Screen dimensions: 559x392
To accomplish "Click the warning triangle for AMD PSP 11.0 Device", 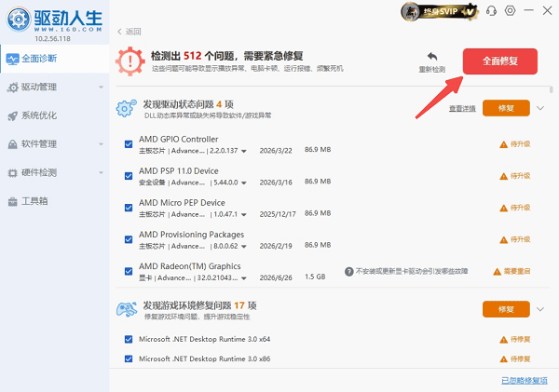I will tap(503, 176).
